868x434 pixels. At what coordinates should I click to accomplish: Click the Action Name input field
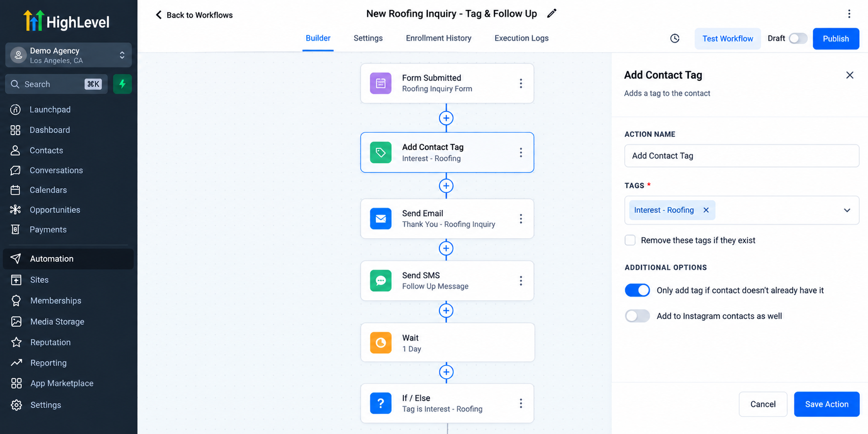pos(742,156)
